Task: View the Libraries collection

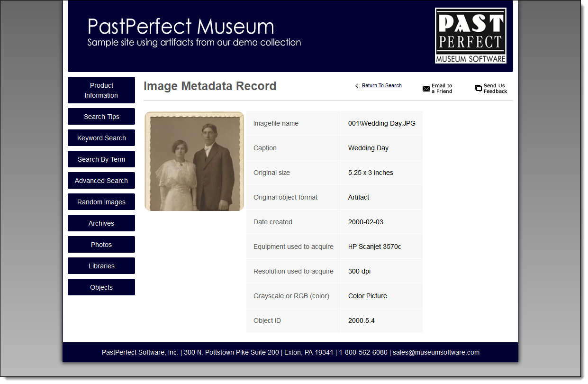Action: click(x=101, y=265)
